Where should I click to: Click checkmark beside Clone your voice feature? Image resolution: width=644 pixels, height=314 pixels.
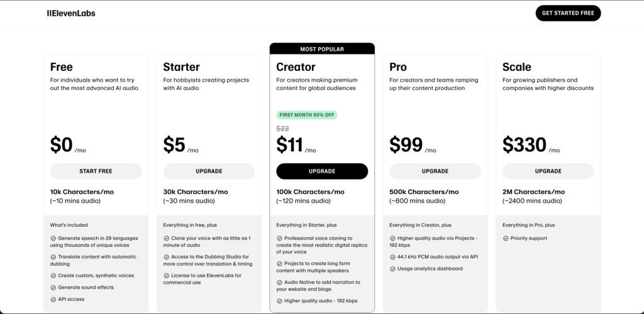click(x=166, y=239)
